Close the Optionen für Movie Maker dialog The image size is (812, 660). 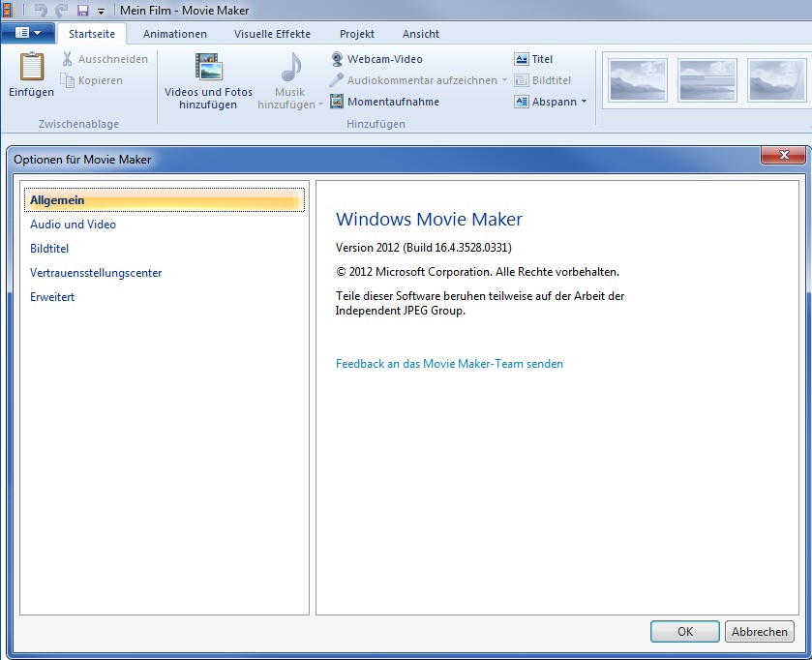point(784,155)
